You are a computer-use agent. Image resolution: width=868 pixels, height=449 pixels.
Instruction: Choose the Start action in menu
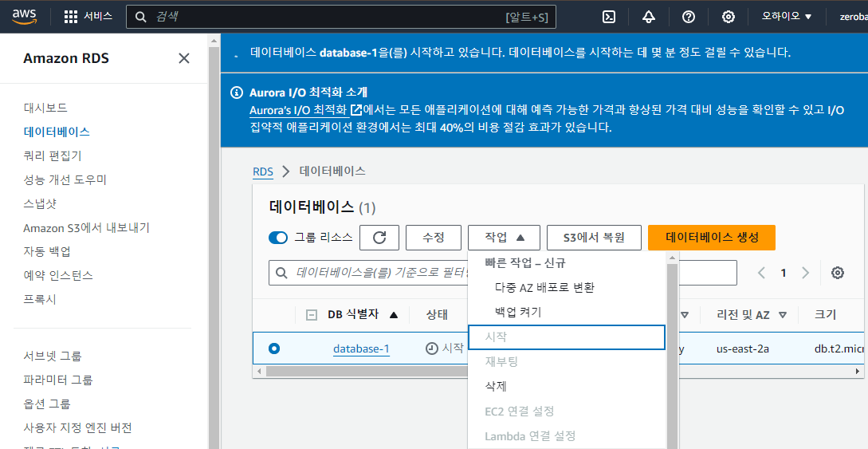567,337
